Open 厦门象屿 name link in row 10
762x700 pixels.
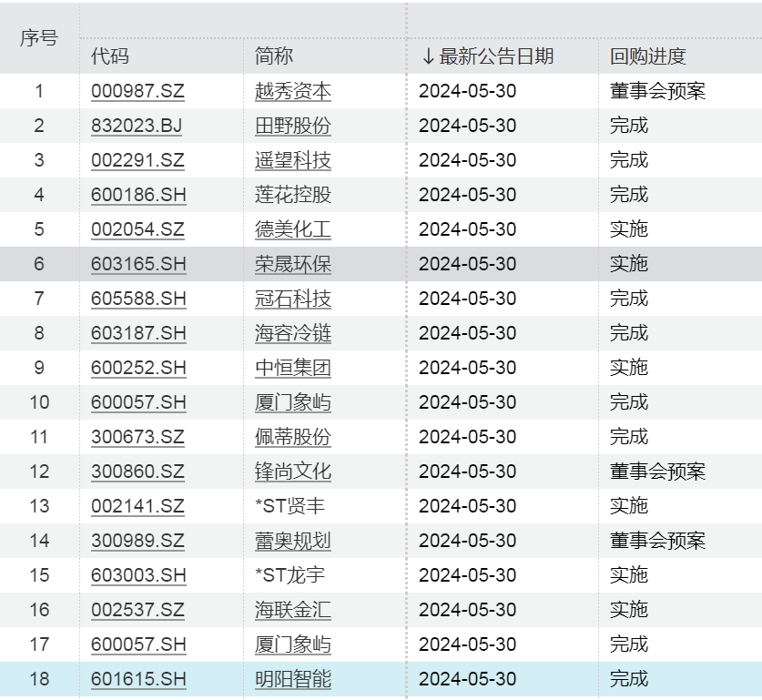click(293, 402)
